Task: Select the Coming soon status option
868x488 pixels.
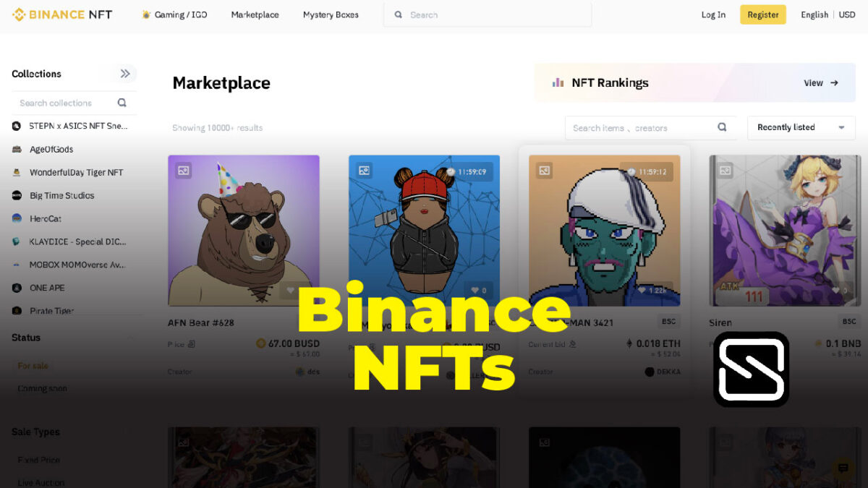Action: click(43, 388)
